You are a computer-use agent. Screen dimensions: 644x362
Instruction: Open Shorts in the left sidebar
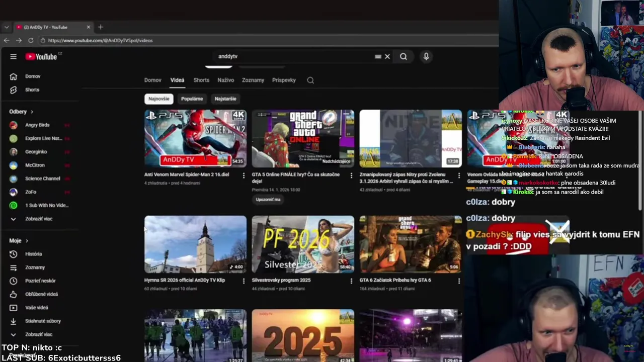(32, 89)
